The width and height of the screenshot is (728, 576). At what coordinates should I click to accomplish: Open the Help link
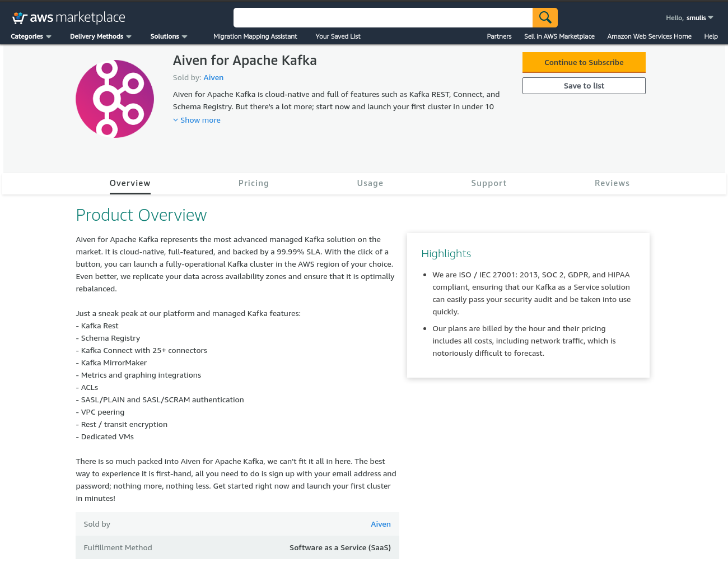click(x=711, y=36)
